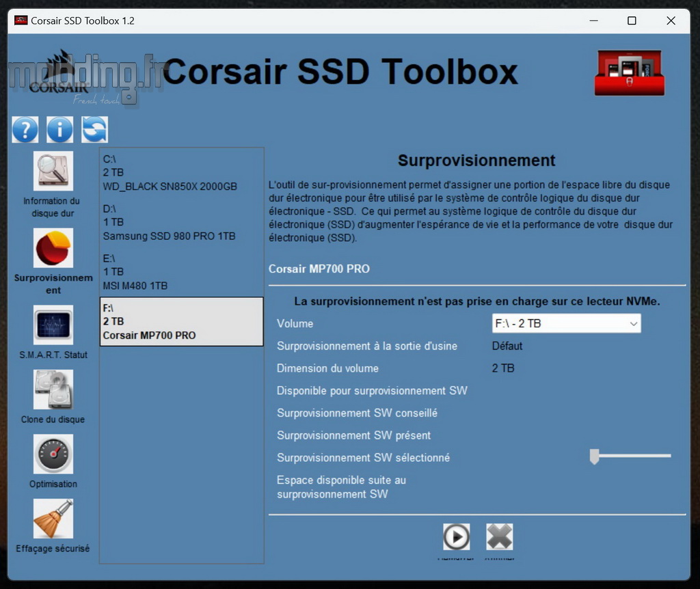Click the Surprovisionnement sidebar label
This screenshot has width=700, height=589.
pos(53,284)
